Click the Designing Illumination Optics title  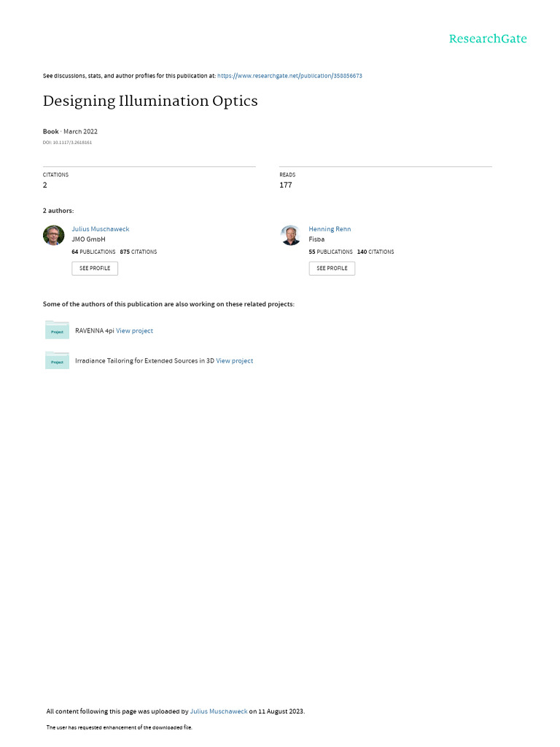tap(150, 101)
